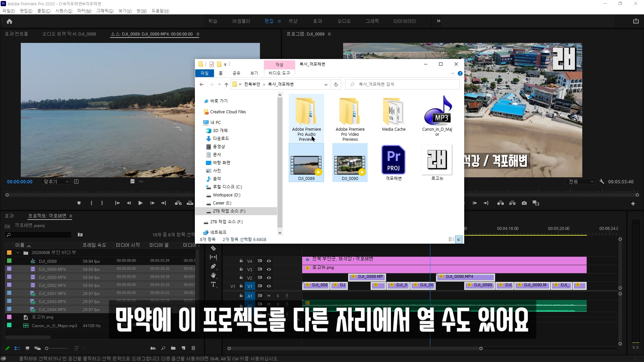Collapse the 20200606 부안 바다부 bin

(18, 253)
